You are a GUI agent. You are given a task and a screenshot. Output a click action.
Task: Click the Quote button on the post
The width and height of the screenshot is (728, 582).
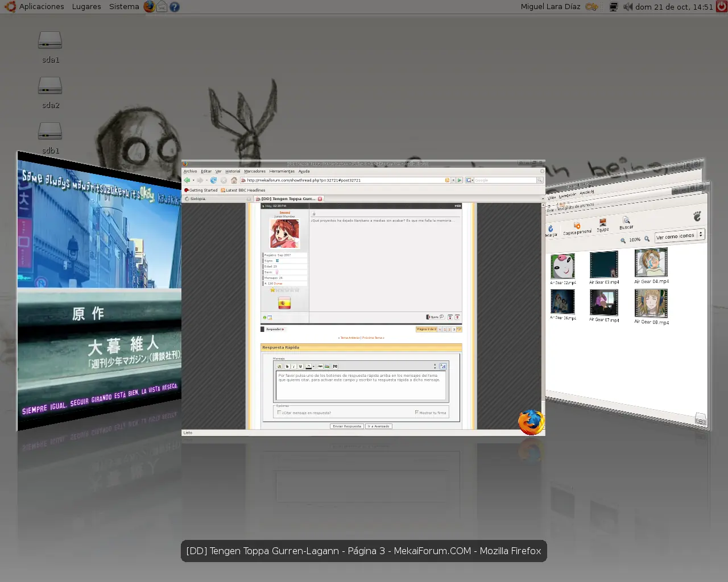(x=435, y=317)
